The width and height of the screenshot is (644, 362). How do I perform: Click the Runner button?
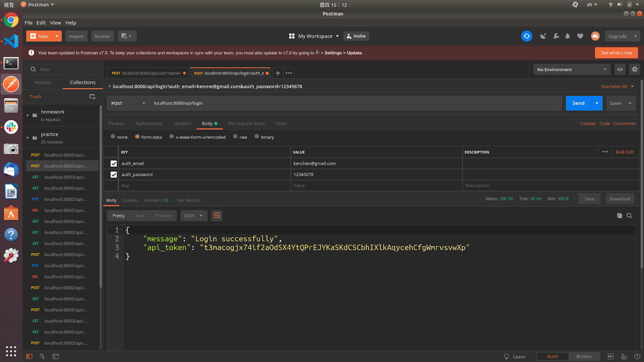click(102, 36)
